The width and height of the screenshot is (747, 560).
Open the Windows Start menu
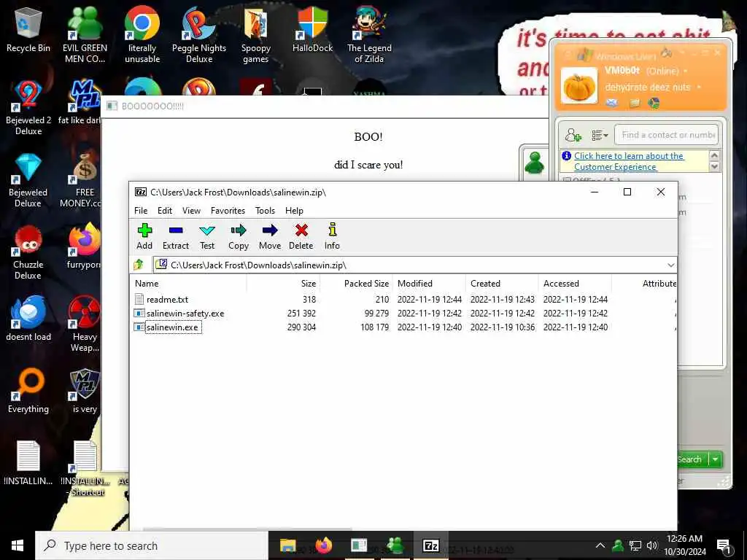click(18, 545)
